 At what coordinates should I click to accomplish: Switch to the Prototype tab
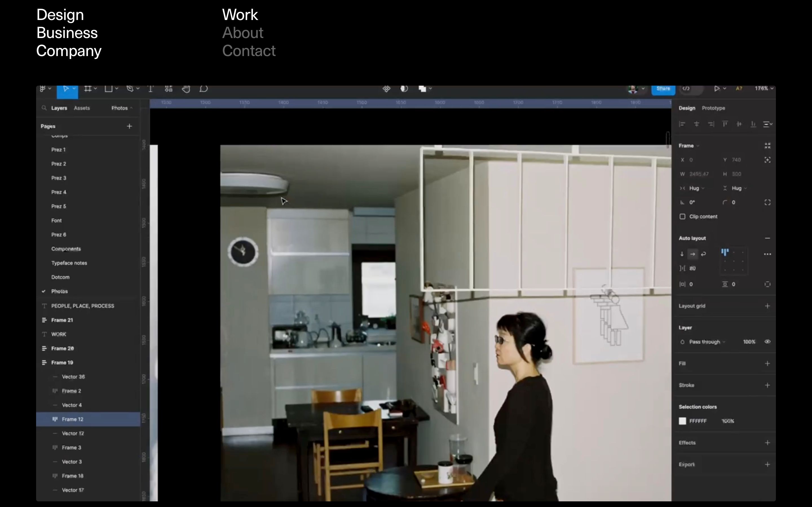713,108
